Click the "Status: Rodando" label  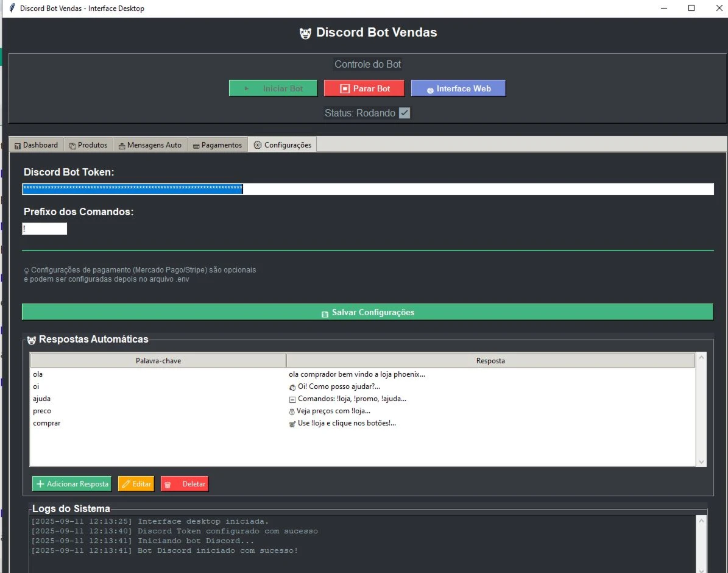click(x=360, y=113)
